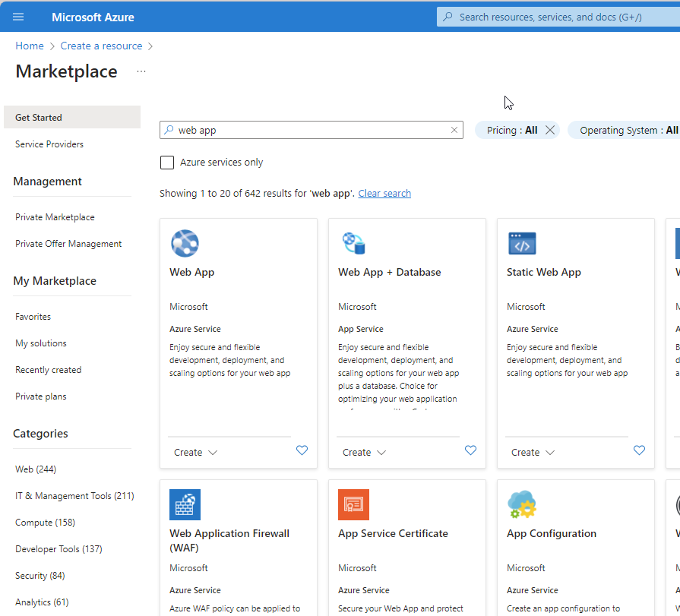
Task: Click the App Configuration cloud gear icon
Action: click(x=522, y=504)
